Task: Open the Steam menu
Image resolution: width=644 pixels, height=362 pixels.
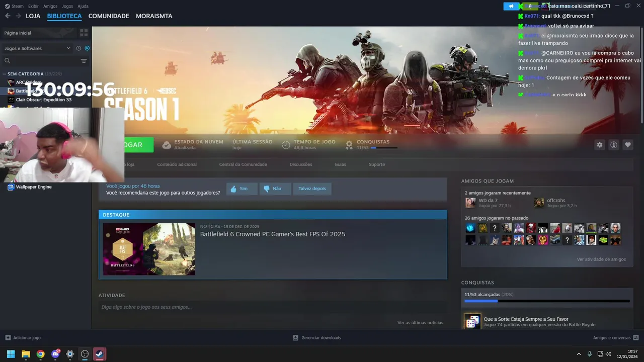Action: click(x=14, y=6)
